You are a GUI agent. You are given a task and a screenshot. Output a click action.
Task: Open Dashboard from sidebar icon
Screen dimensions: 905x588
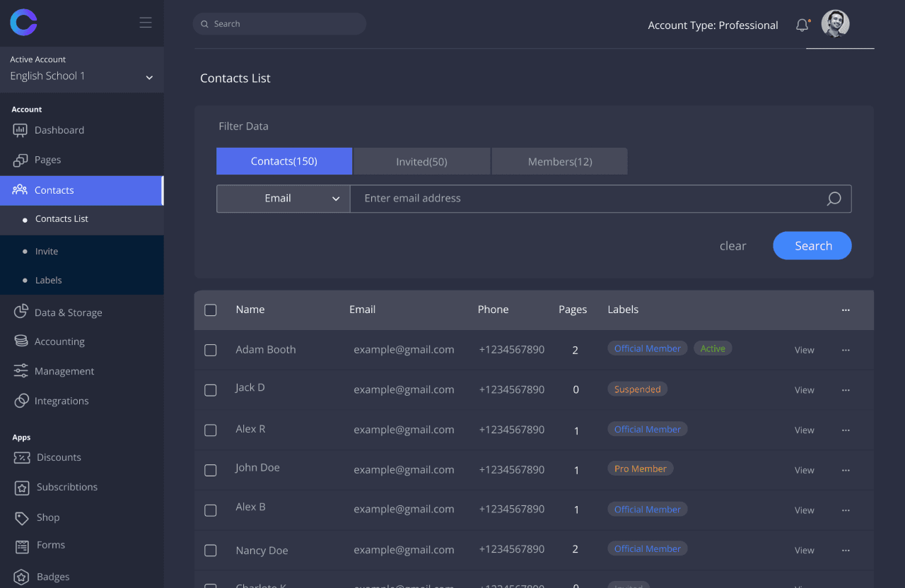[21, 130]
